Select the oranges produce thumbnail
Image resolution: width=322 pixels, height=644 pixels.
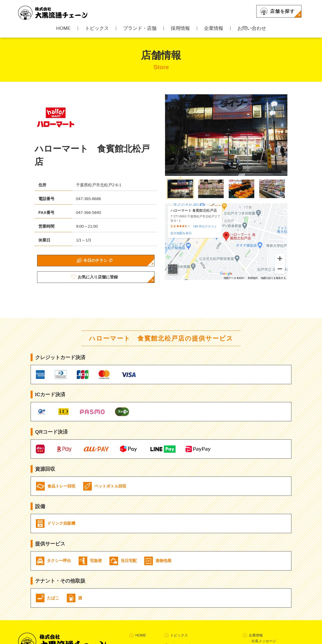(x=241, y=189)
